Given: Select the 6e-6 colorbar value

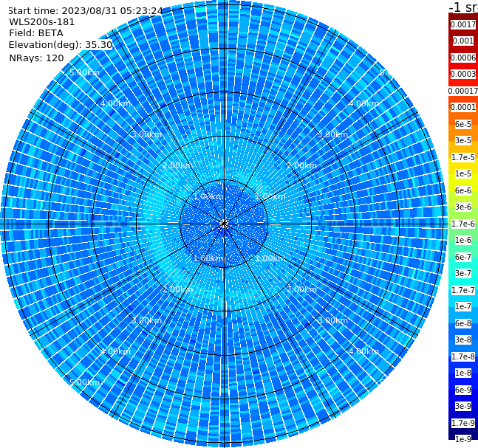Looking at the screenshot, I should (x=463, y=190).
